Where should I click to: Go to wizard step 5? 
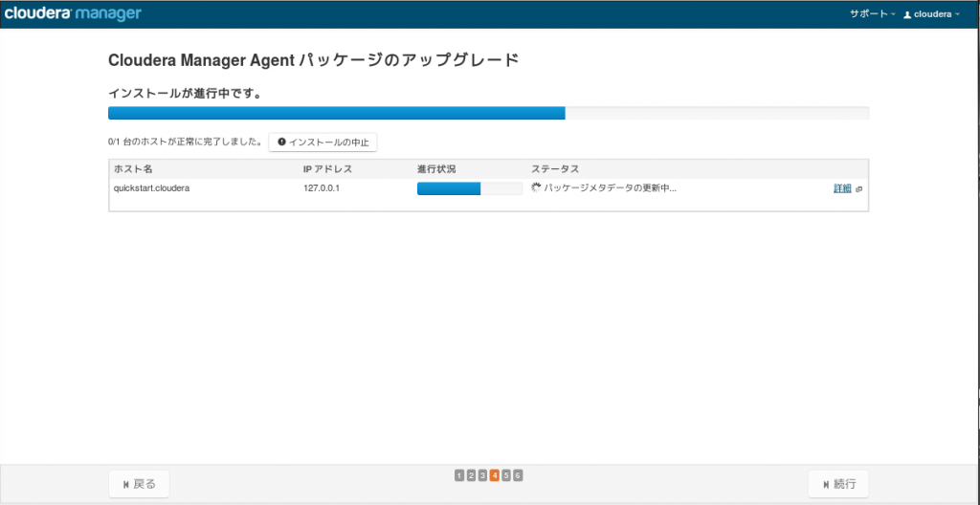point(506,475)
